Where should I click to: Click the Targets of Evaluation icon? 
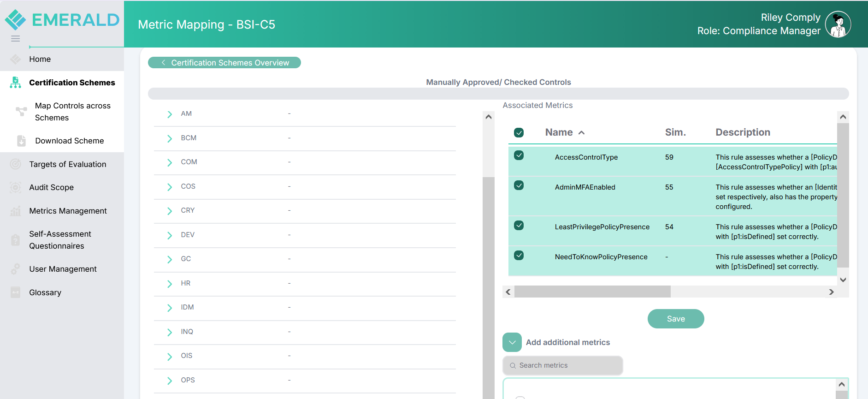[16, 164]
